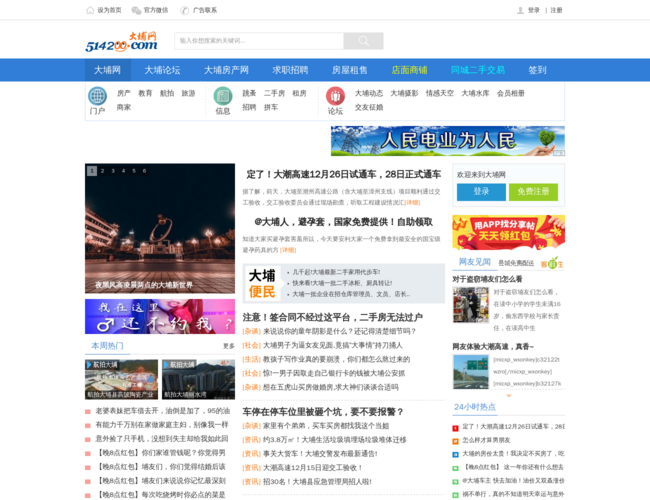Click the 514200.com 大埔网 logo
The width and height of the screenshot is (650, 500).
point(121,42)
